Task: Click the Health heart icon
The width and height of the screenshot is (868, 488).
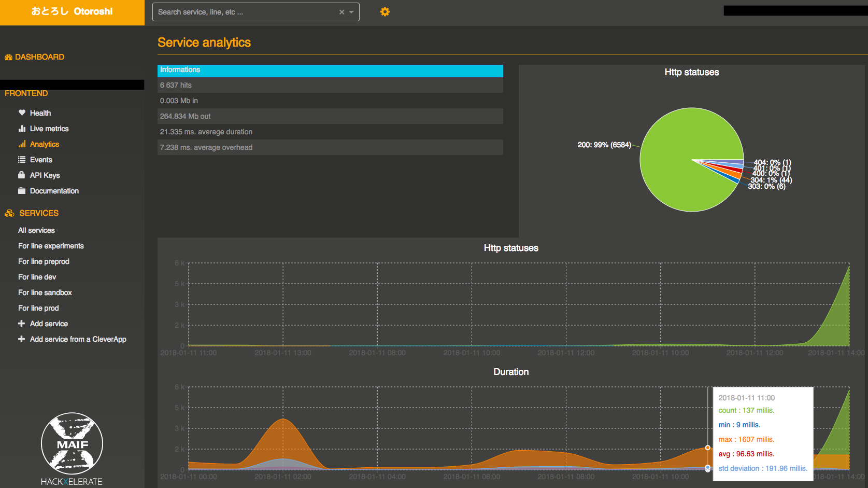Action: coord(22,113)
